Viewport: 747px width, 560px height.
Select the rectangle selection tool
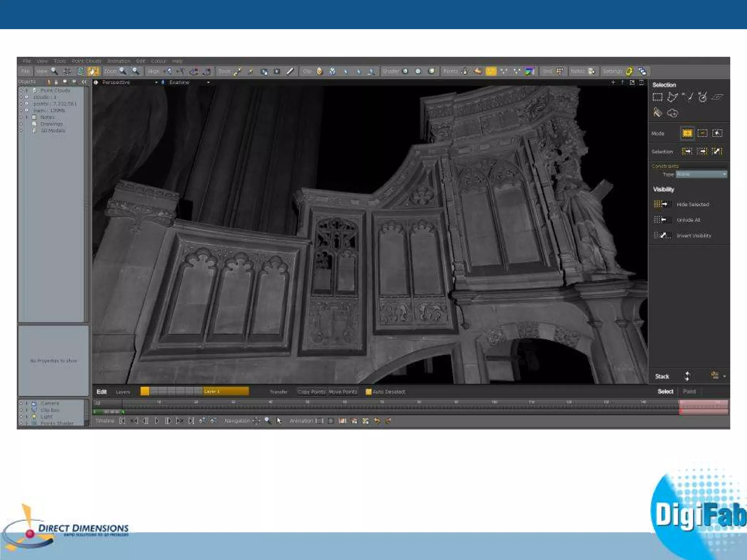click(x=657, y=97)
